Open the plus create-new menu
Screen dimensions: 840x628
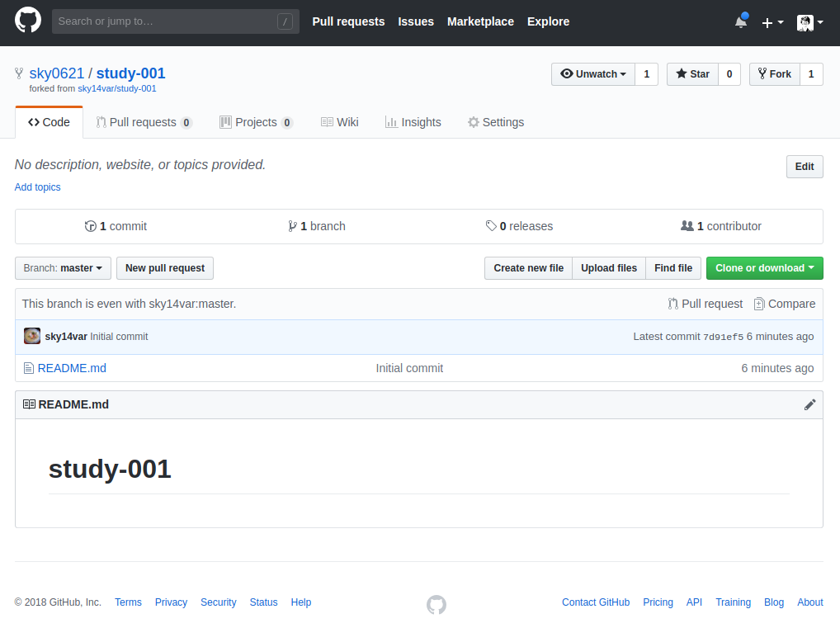coord(772,22)
